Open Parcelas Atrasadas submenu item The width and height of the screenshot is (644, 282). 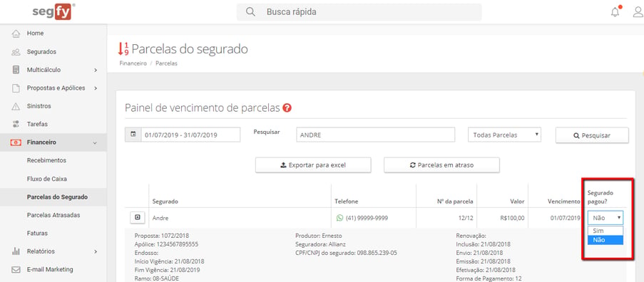(x=53, y=215)
